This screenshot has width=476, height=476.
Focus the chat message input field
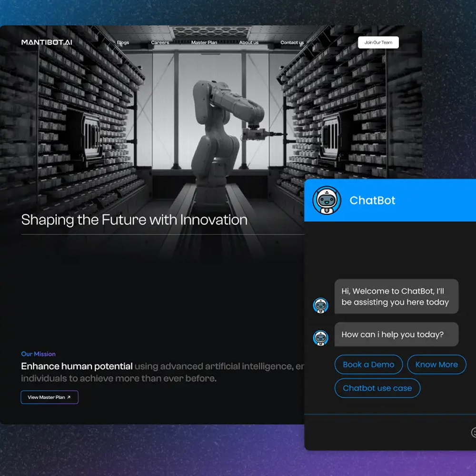pos(386,432)
